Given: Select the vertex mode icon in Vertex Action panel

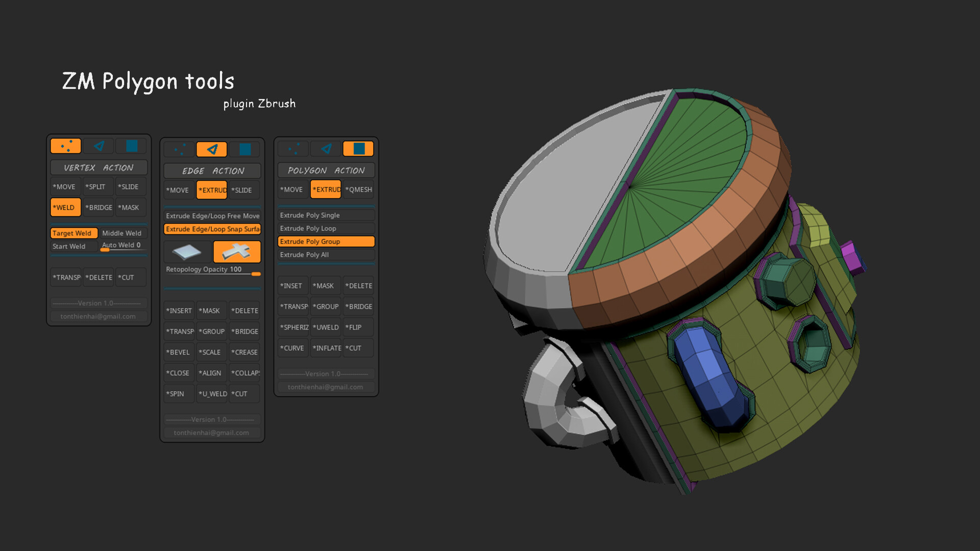Looking at the screenshot, I should [x=65, y=146].
